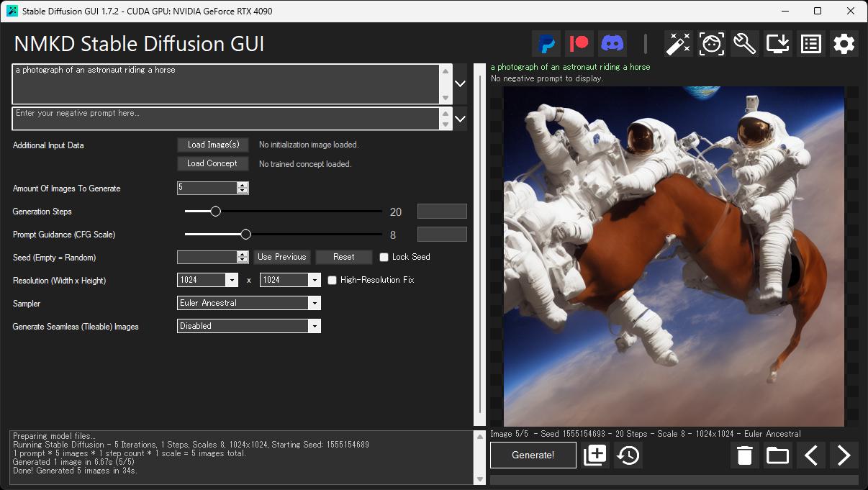Screen dimensions: 868x490
Task: Open the width resolution dropdown
Action: pos(232,280)
